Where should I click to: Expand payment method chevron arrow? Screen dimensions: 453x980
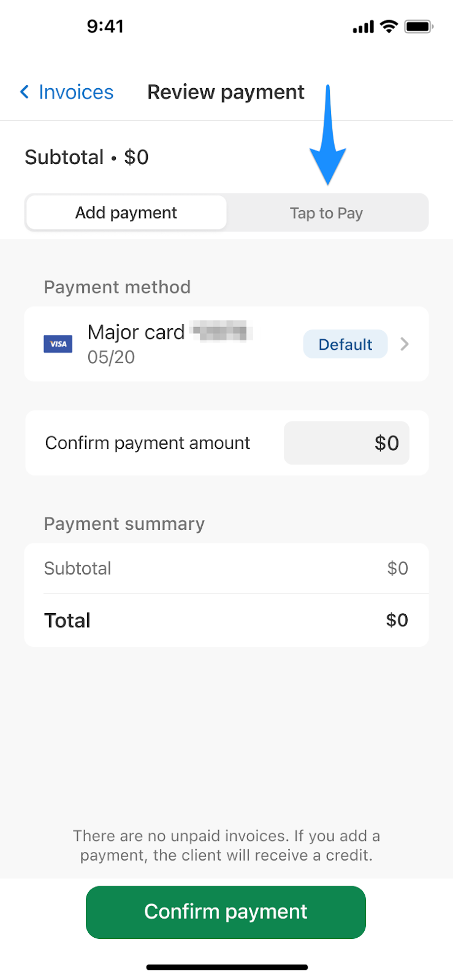(405, 344)
